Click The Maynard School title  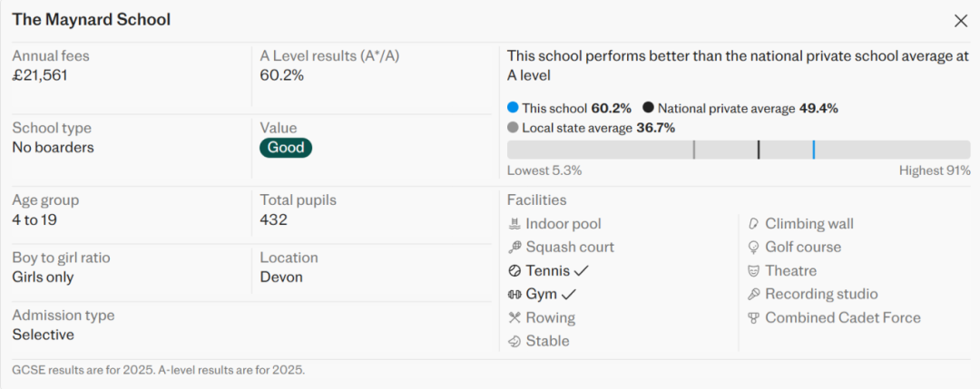(x=91, y=20)
